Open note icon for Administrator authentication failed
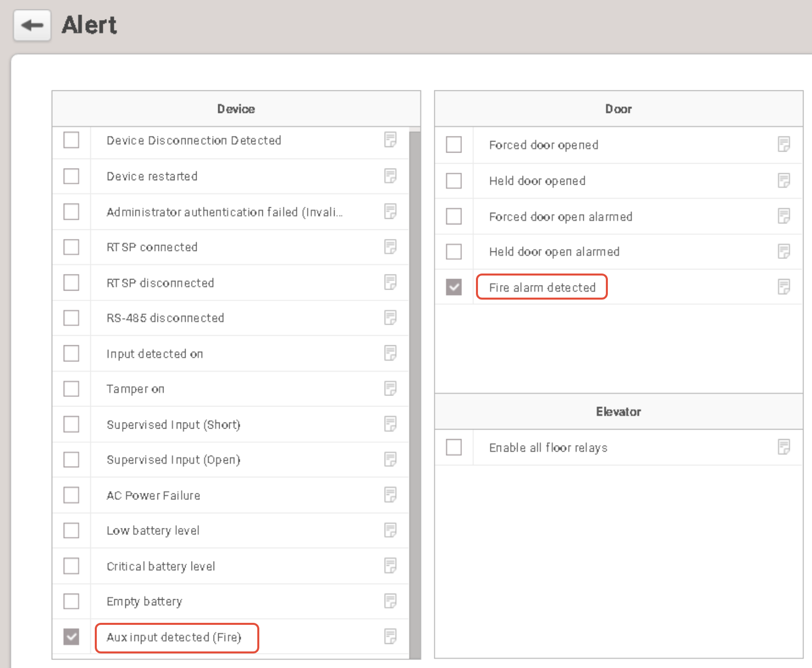The width and height of the screenshot is (812, 668). click(390, 211)
